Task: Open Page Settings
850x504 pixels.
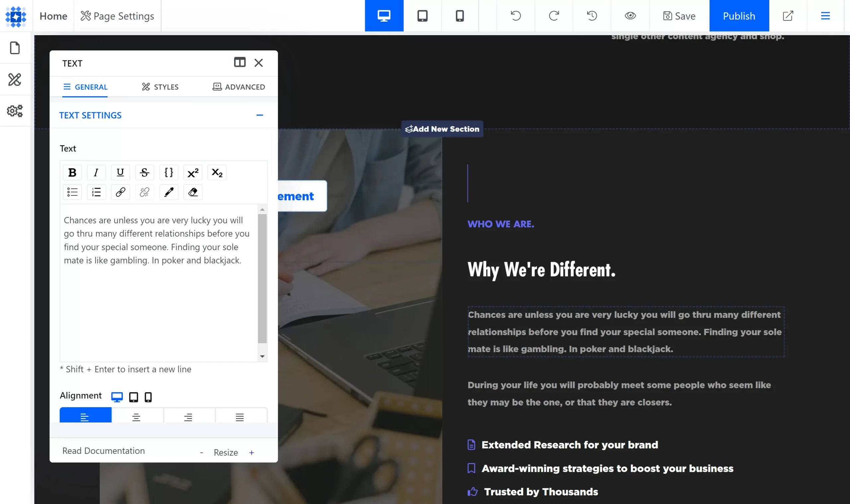Action: coord(117,16)
